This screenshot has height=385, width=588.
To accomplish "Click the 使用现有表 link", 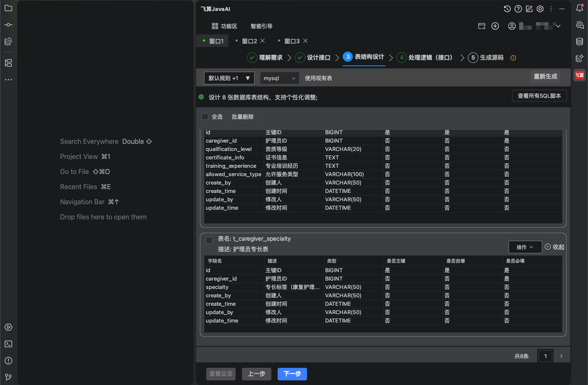I will click(318, 78).
